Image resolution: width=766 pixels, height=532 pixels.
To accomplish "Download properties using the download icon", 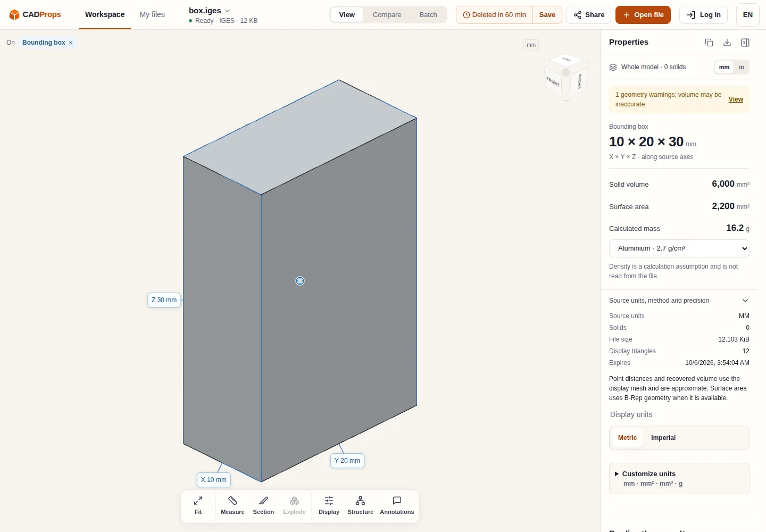I will point(727,43).
